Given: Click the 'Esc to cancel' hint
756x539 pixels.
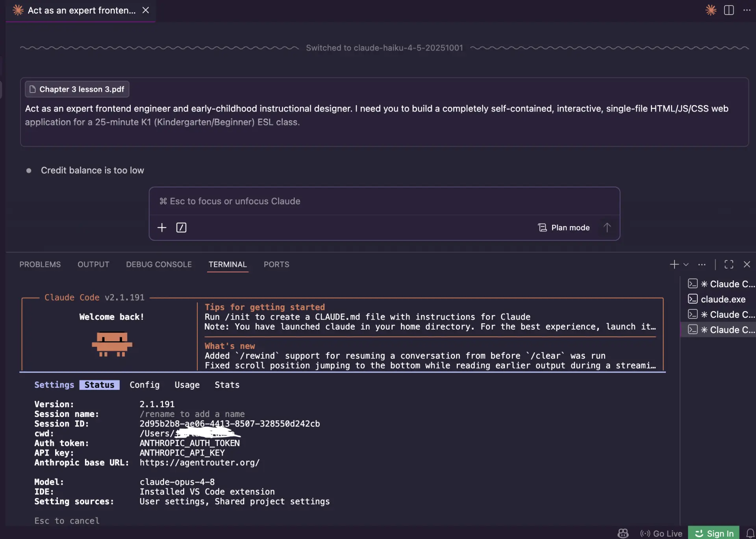Looking at the screenshot, I should [x=67, y=521].
